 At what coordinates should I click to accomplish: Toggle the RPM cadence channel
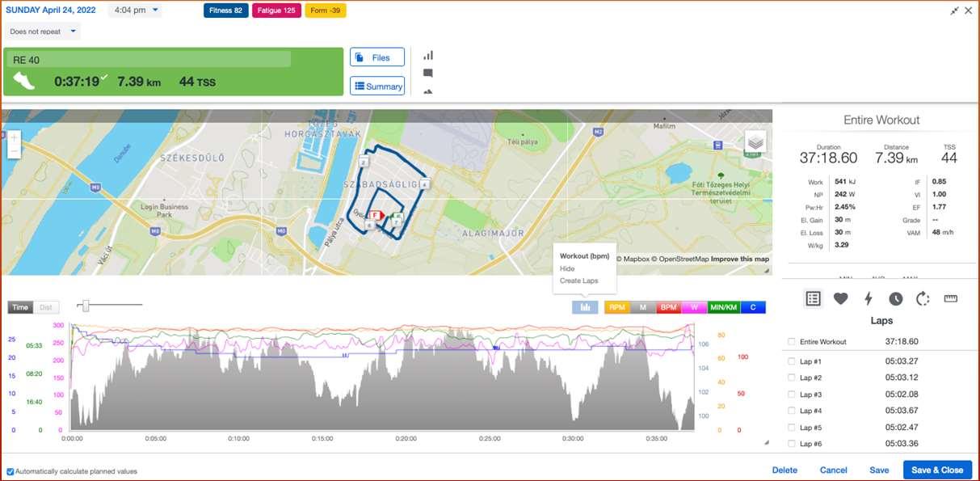[617, 307]
